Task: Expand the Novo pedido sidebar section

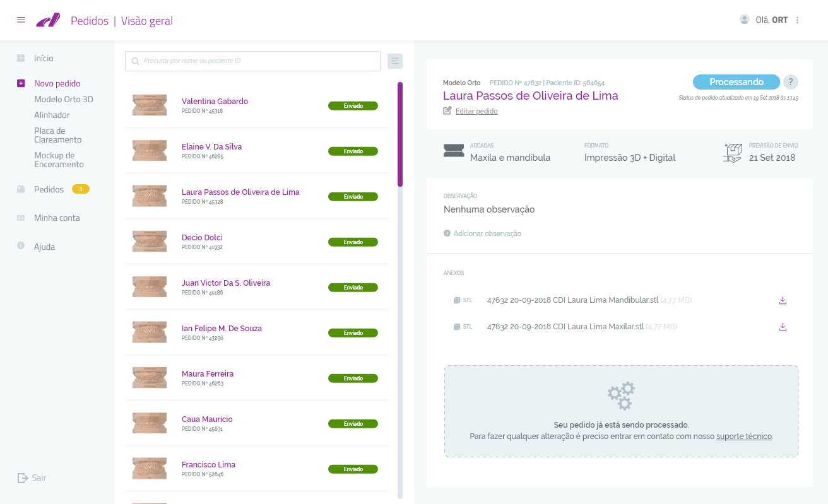Action: point(57,83)
